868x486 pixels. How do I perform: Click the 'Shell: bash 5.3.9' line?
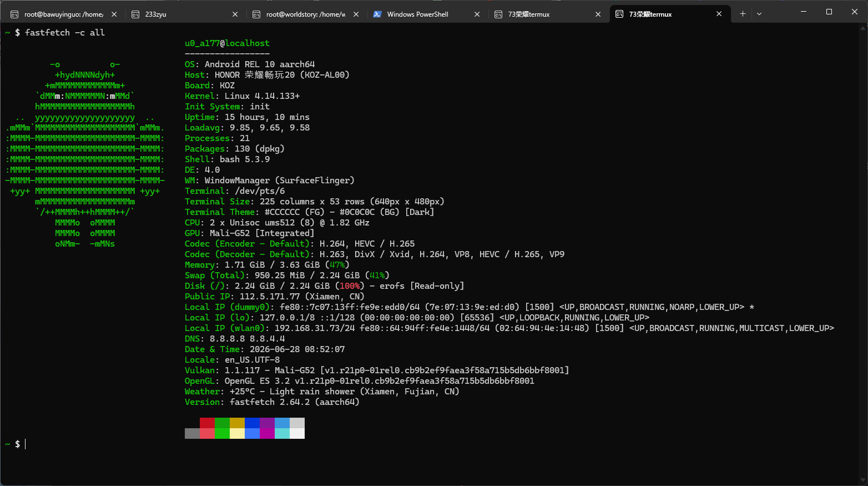click(227, 159)
